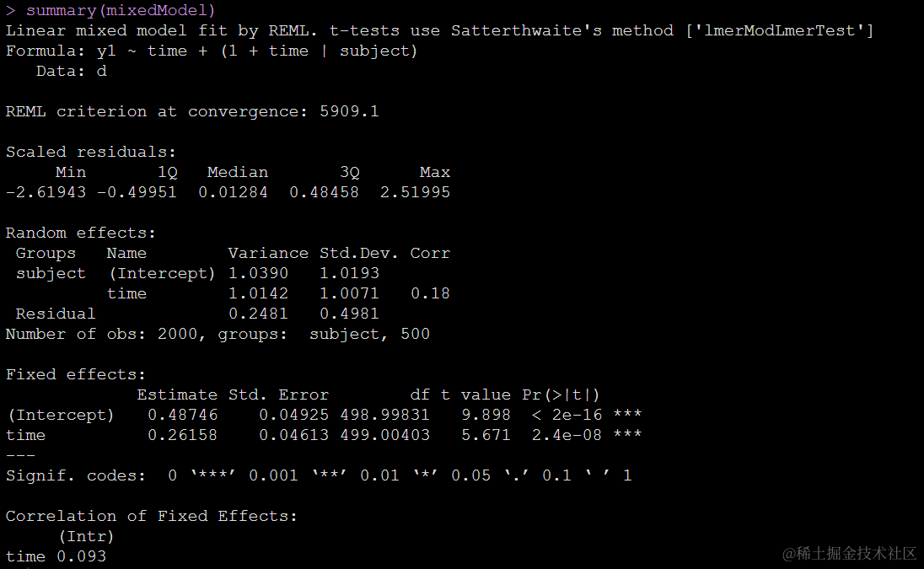The height and width of the screenshot is (569, 924).
Task: Click the fixed intercept estimate 0.48746
Action: (x=183, y=416)
